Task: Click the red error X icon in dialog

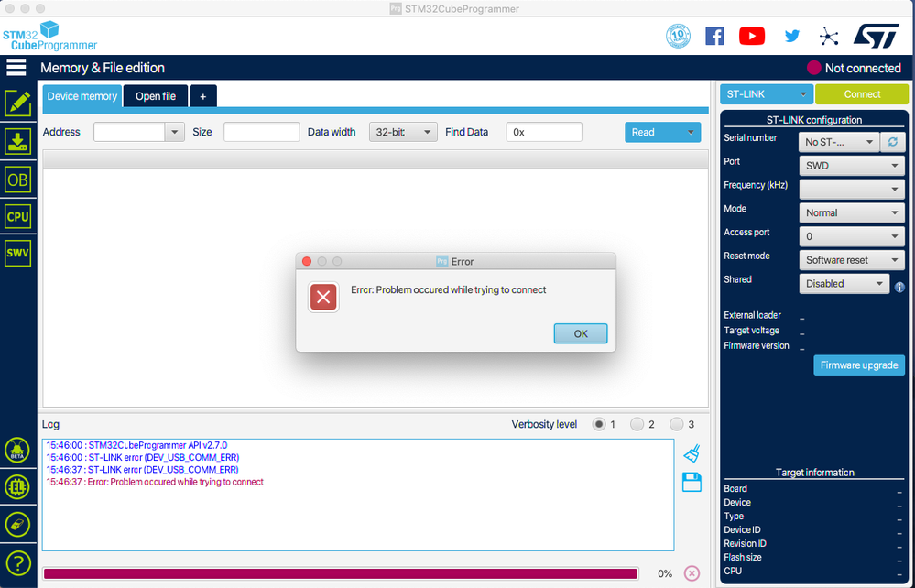Action: pyautogui.click(x=323, y=298)
